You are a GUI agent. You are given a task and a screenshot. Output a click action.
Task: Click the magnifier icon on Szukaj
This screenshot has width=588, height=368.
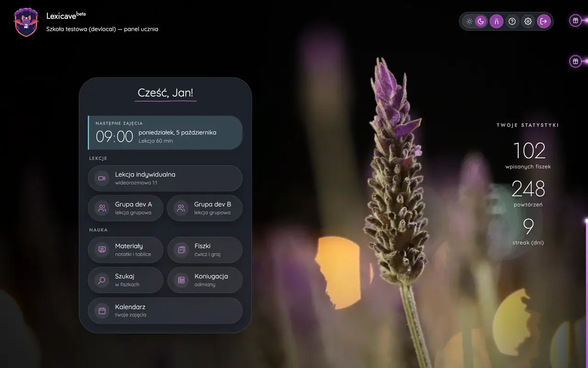pos(102,280)
